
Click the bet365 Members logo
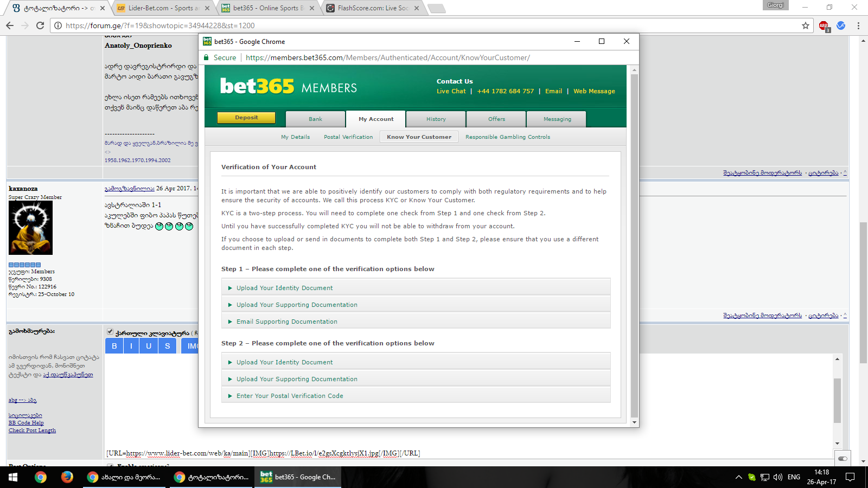[x=289, y=87]
